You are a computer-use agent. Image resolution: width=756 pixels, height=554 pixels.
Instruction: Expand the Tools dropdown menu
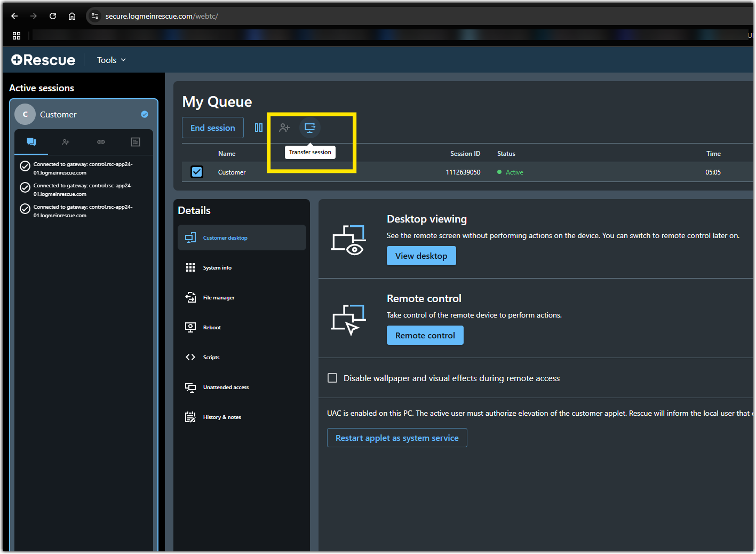point(111,60)
